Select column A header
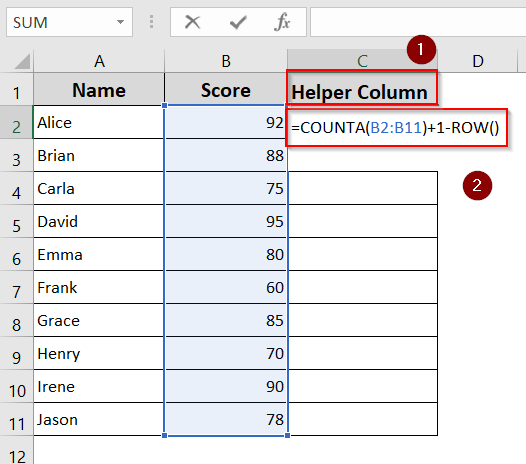Screen dimensions: 526x464 point(99,61)
